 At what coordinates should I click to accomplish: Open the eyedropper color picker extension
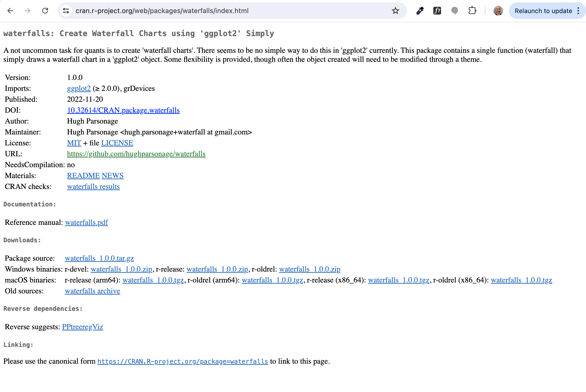[420, 11]
